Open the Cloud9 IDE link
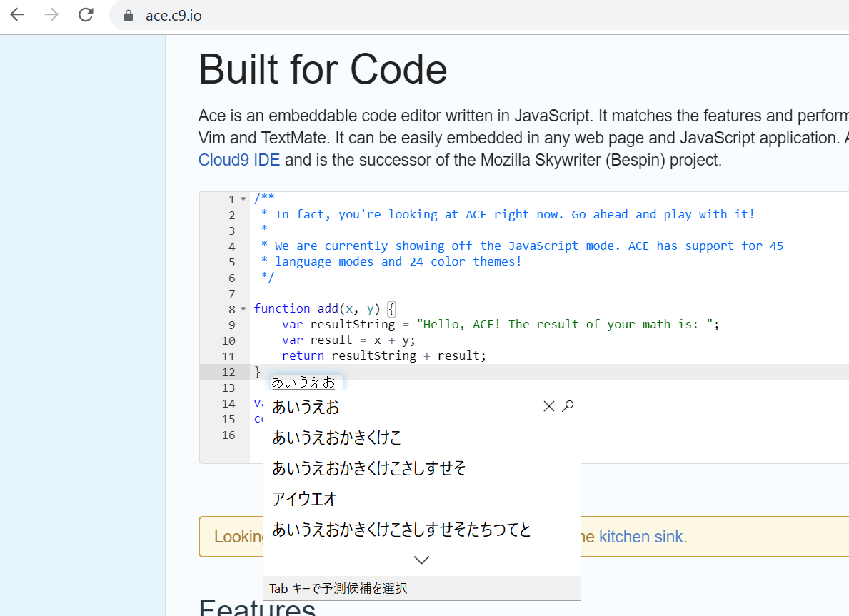This screenshot has height=616, width=849. pos(238,160)
